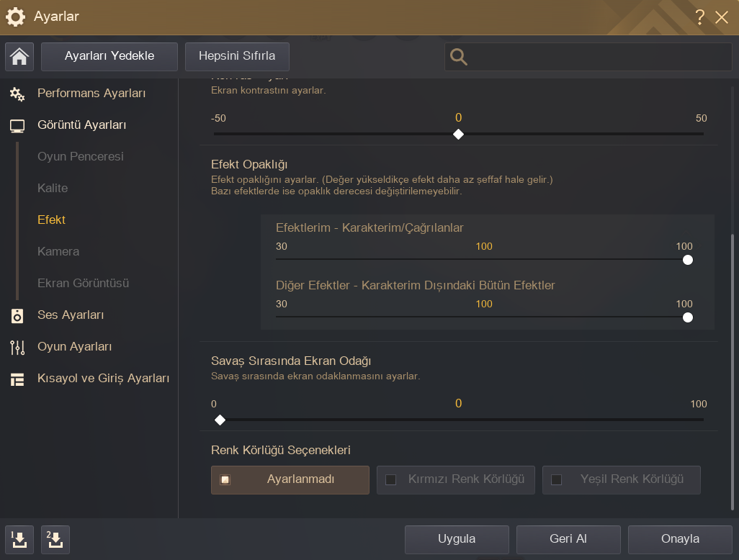Screen dimensions: 739x560
Task: Click the search magnifier icon
Action: [x=459, y=57]
